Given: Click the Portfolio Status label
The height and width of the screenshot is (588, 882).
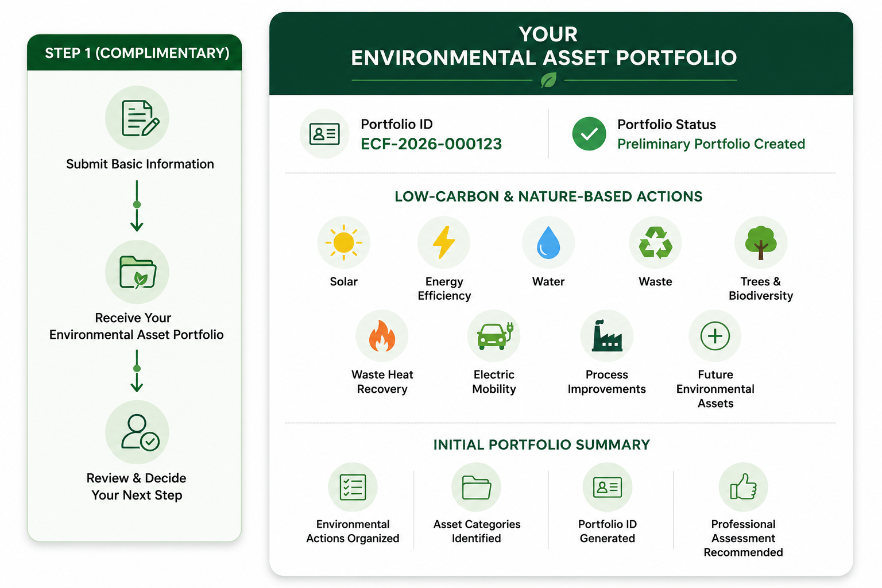Looking at the screenshot, I should coord(667,125).
